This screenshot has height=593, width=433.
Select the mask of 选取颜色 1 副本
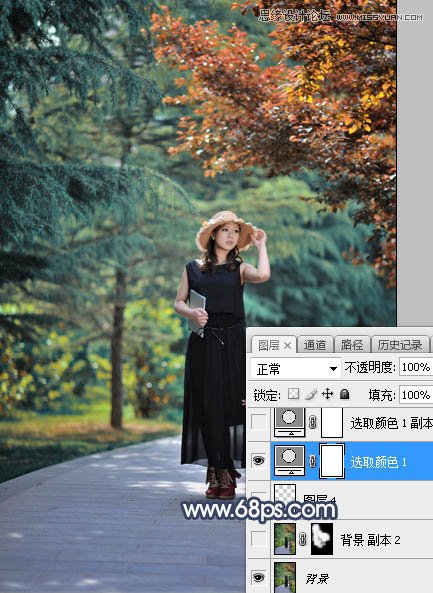pyautogui.click(x=332, y=422)
